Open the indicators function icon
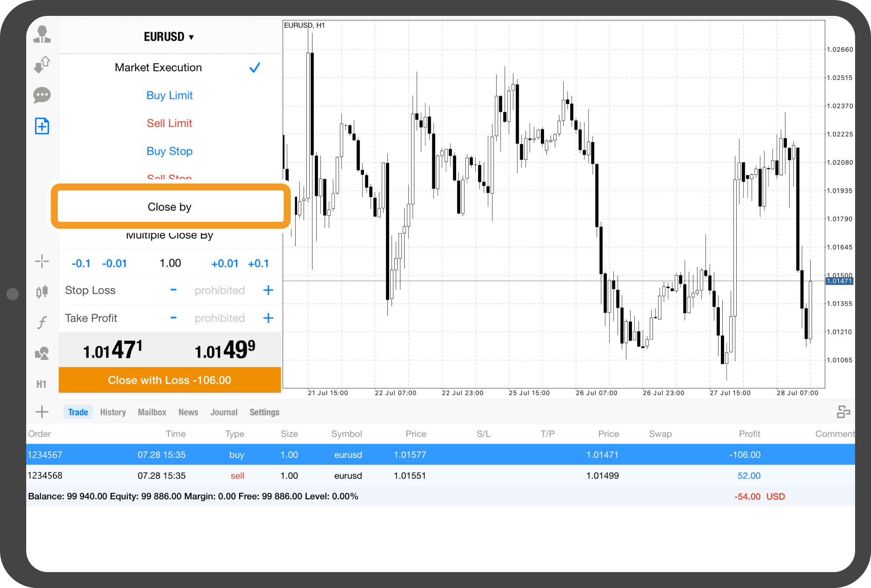871x588 pixels. click(x=42, y=323)
